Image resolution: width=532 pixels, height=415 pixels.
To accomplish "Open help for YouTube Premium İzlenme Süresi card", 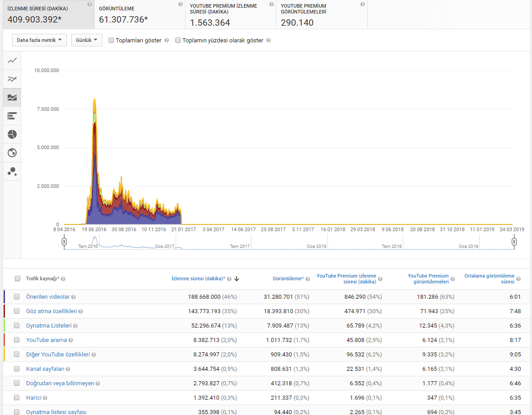I will point(272,5).
